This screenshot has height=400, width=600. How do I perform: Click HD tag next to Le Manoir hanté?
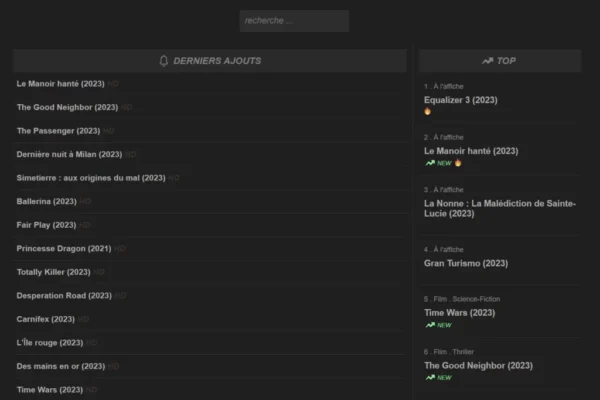(x=113, y=84)
